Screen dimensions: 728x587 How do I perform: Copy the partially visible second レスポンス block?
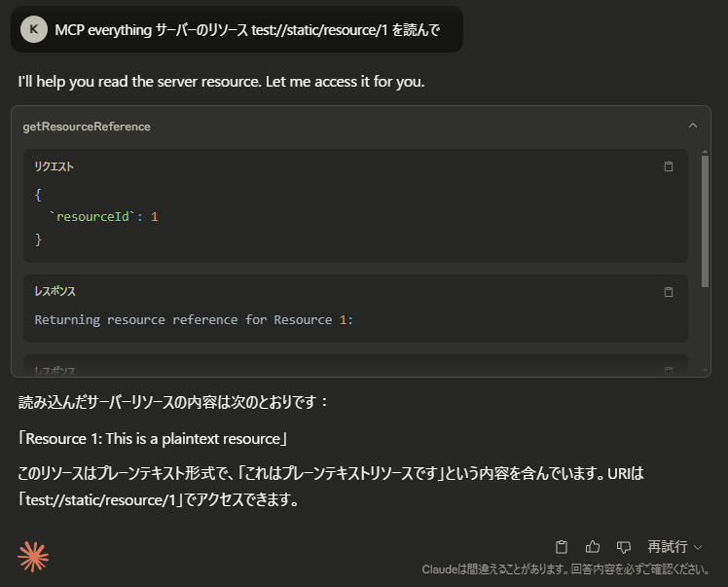[668, 371]
